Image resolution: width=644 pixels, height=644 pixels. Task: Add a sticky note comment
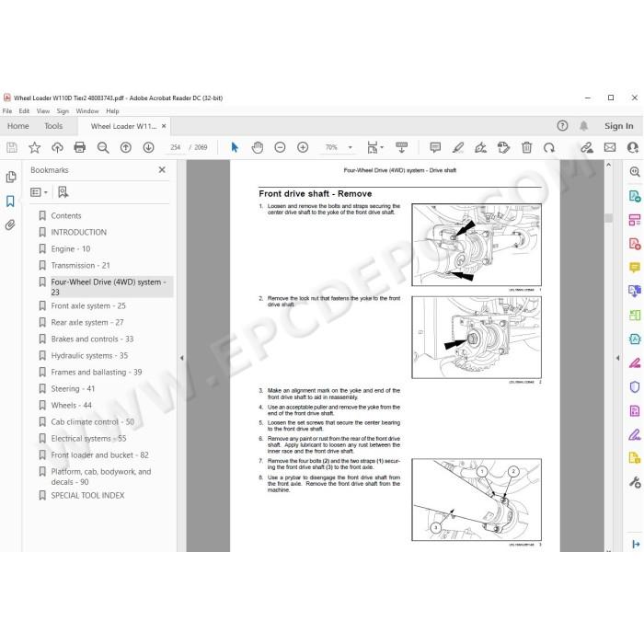[x=435, y=147]
